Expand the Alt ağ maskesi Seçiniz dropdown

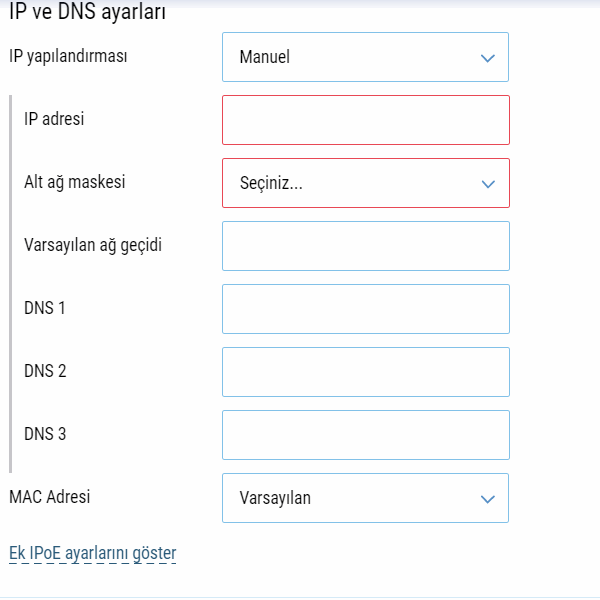[x=365, y=183]
